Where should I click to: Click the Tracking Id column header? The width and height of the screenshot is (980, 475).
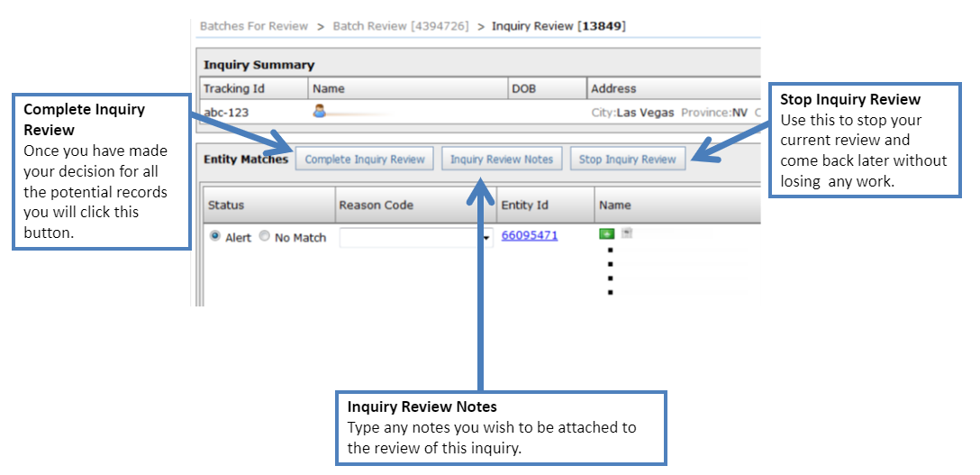[x=254, y=88]
